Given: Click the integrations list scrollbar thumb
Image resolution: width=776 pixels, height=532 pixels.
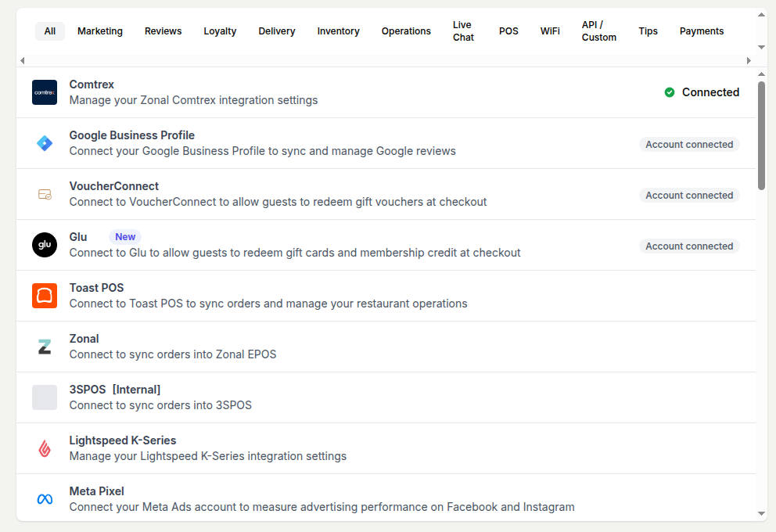Looking at the screenshot, I should (x=762, y=135).
